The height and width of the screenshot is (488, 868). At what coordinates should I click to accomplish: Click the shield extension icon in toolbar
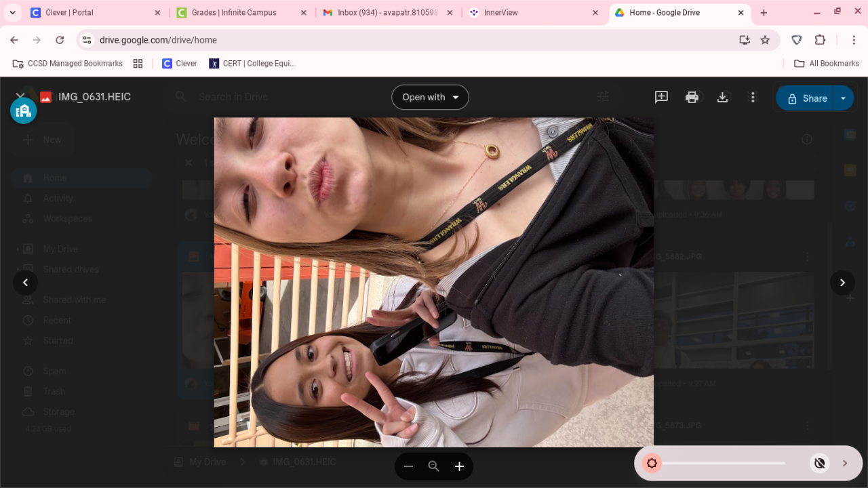pos(797,40)
